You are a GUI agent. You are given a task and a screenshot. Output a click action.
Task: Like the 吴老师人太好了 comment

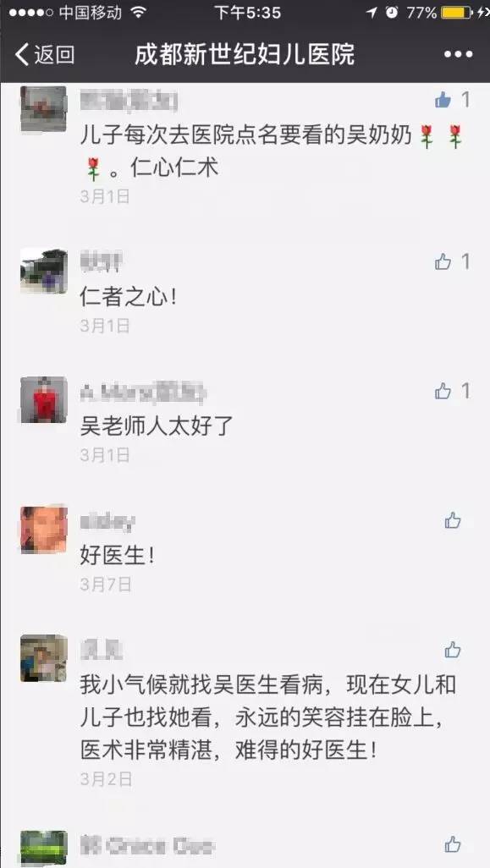[x=443, y=392]
